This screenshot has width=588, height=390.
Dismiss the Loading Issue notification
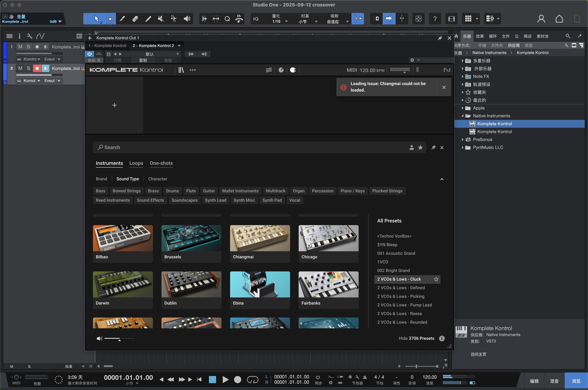[x=444, y=87]
